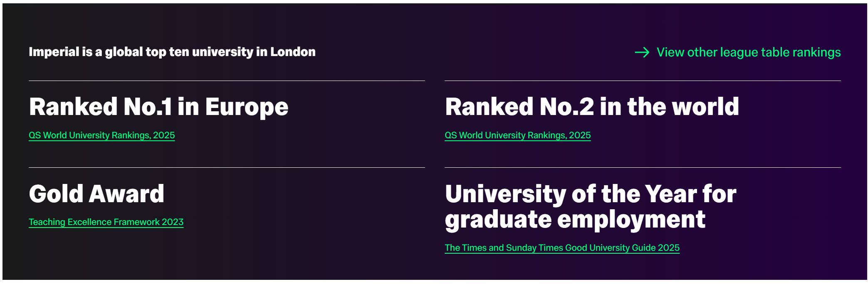Follow the Teaching Excellence Framework 2023 link
This screenshot has width=868, height=284.
pos(106,222)
